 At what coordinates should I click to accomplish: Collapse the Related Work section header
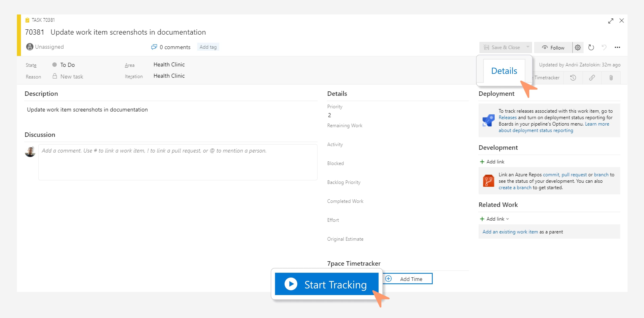click(498, 205)
